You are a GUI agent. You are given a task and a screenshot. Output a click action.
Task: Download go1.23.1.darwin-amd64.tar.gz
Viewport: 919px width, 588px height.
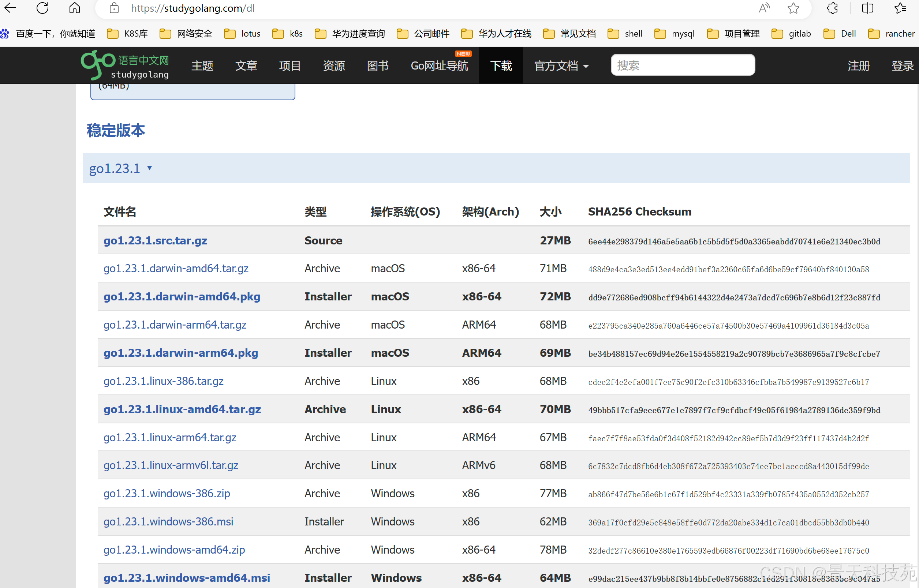point(176,269)
